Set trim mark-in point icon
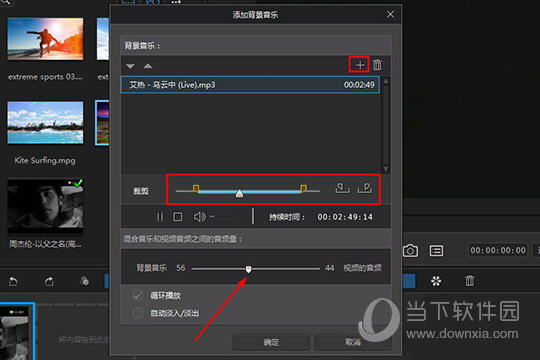The width and height of the screenshot is (540, 360). click(x=343, y=188)
